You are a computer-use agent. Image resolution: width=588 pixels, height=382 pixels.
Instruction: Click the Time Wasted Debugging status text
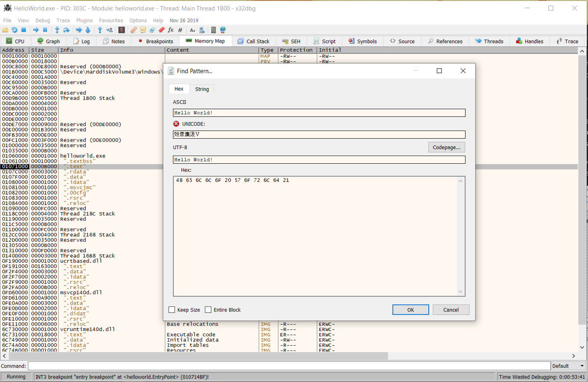542,377
